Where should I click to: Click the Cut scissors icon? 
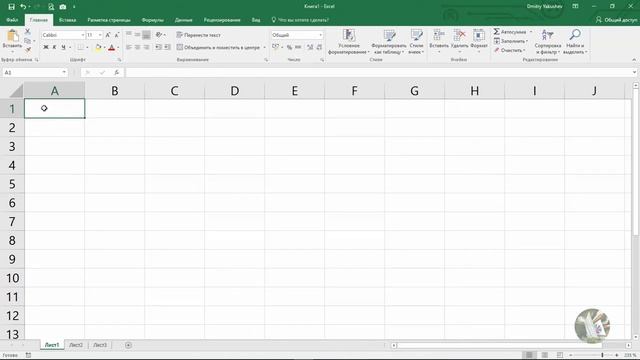[28, 31]
